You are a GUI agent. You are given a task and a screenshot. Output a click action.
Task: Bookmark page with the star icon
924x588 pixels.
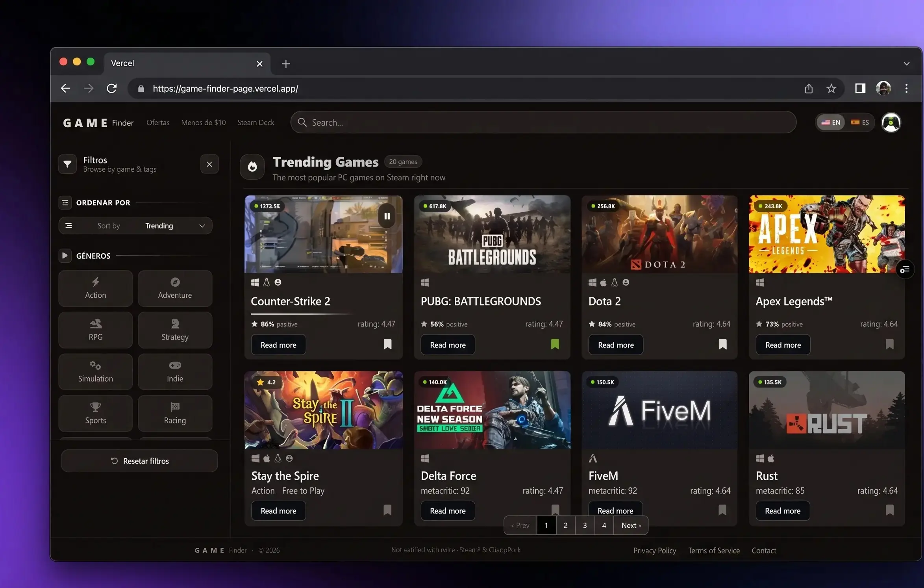click(x=831, y=89)
